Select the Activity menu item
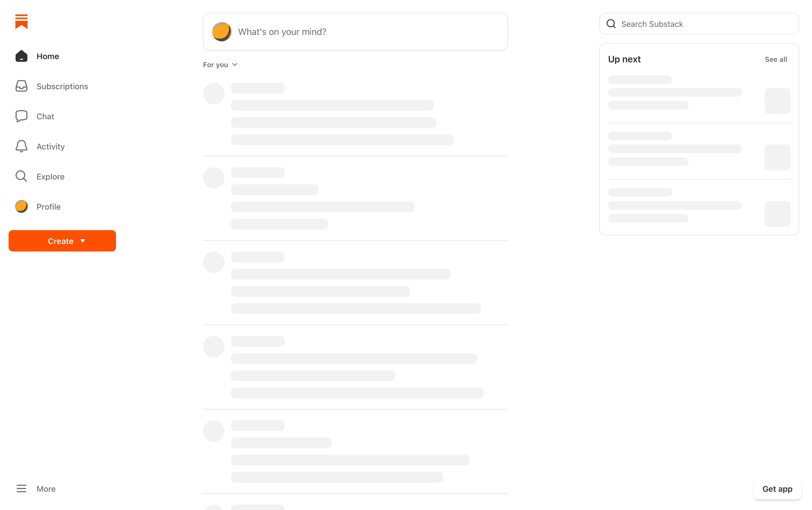The height and width of the screenshot is (510, 812). coord(50,146)
